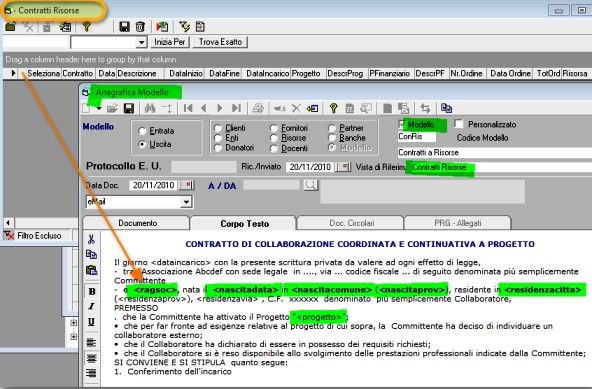Open calendar picker next to Data Doc. date
The height and width of the screenshot is (389, 592).
pos(187,185)
